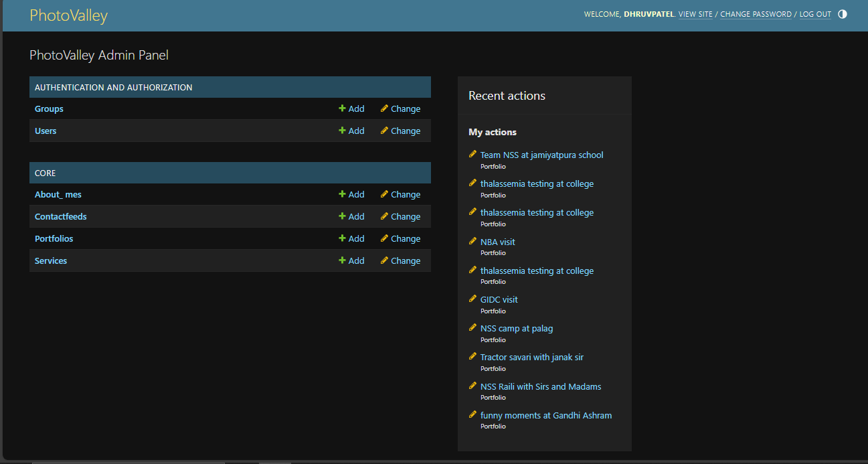Click Add in the About_ mes row
Image resolution: width=868 pixels, height=464 pixels.
point(351,194)
